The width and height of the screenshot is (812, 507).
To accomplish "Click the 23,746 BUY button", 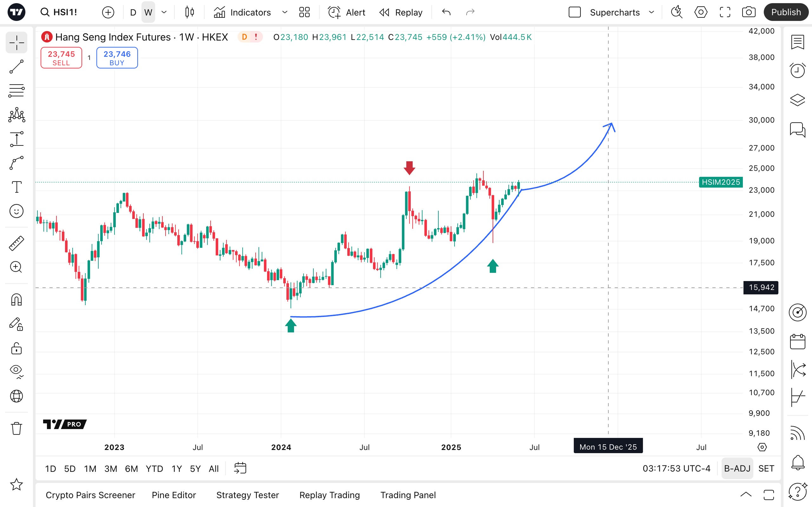I will (117, 58).
